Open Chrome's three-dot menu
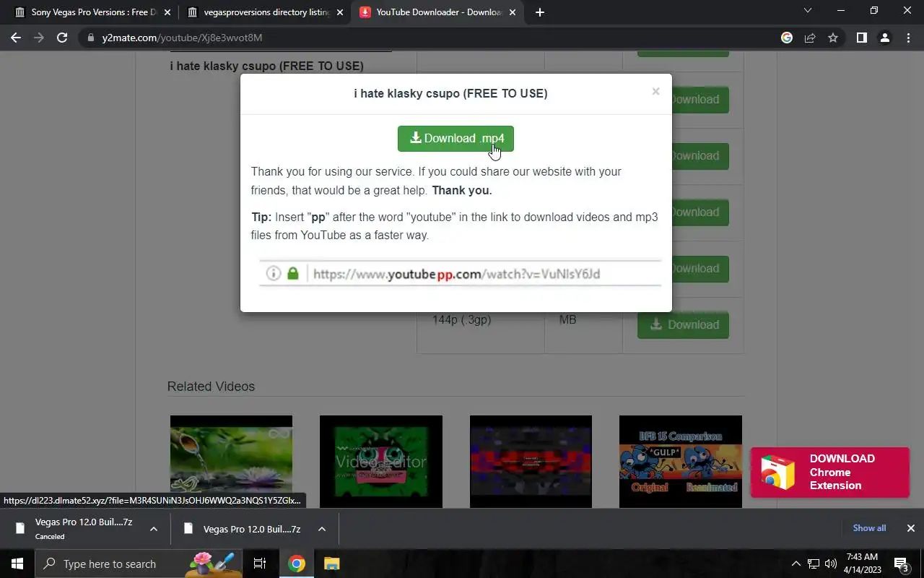Image resolution: width=924 pixels, height=578 pixels. [908, 38]
